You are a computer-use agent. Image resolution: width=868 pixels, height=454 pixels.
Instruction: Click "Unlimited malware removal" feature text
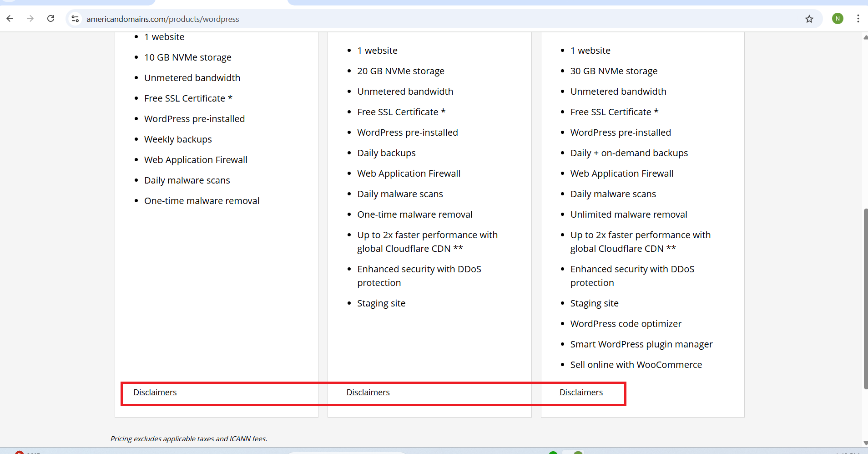(x=628, y=214)
